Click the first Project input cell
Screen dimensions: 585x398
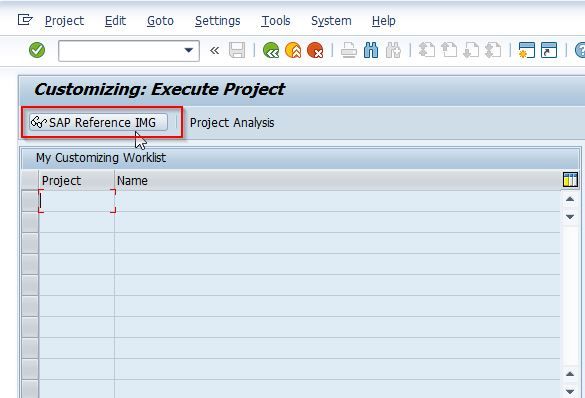point(76,201)
